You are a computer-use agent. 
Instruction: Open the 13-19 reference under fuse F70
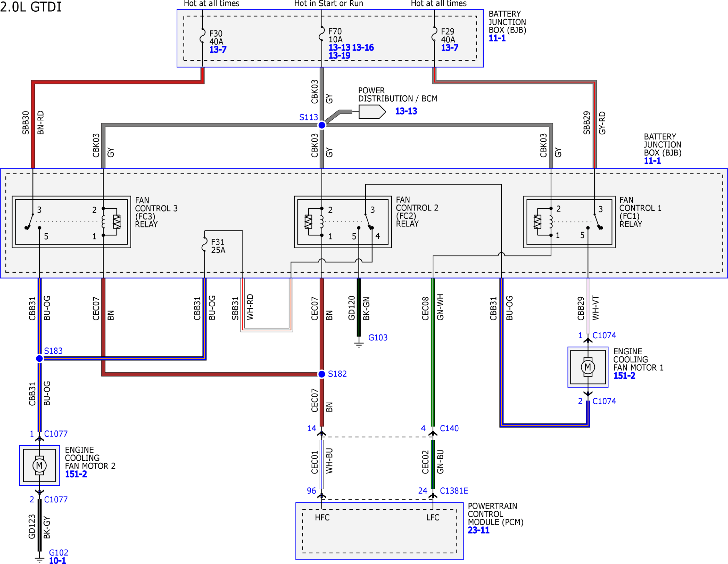339,55
